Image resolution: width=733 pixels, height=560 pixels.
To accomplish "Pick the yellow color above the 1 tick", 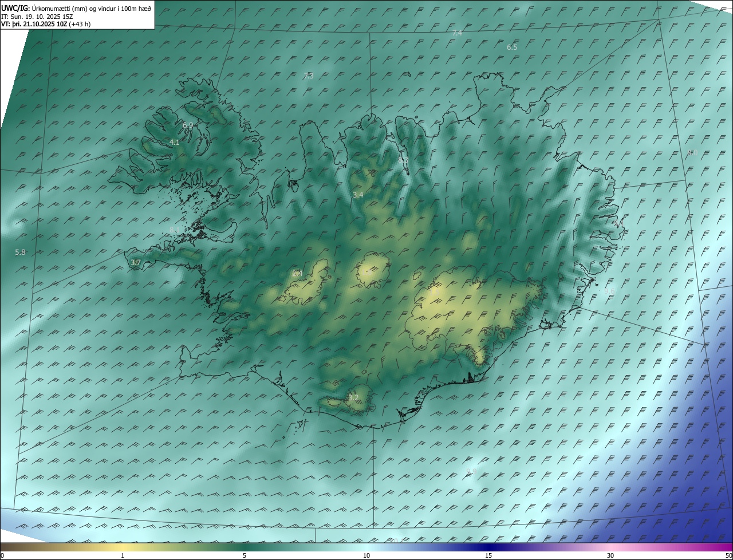I will pos(123,546).
